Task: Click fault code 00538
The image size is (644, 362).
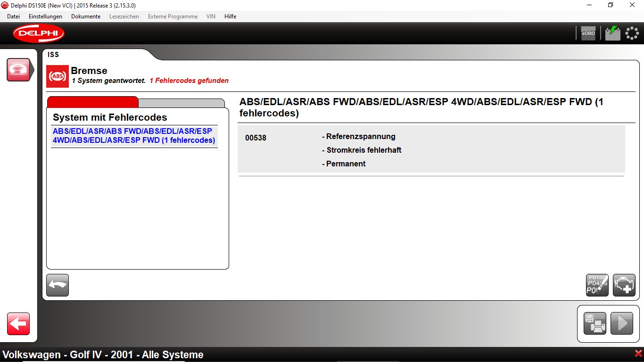Action: (x=256, y=138)
